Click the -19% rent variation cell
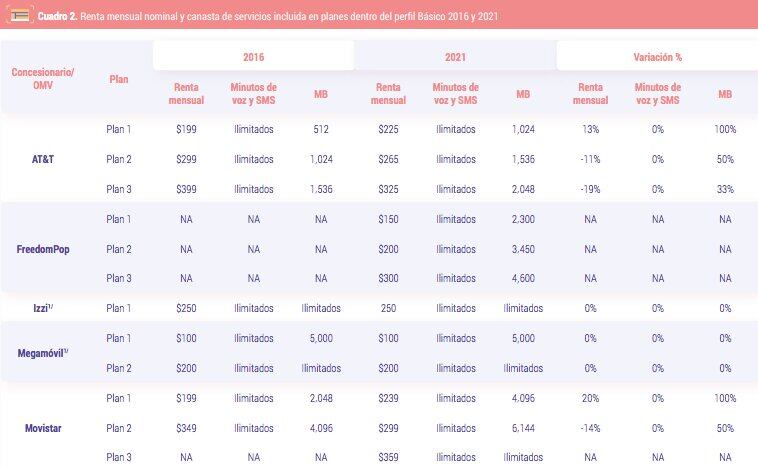Image resolution: width=758 pixels, height=467 pixels. click(x=590, y=189)
